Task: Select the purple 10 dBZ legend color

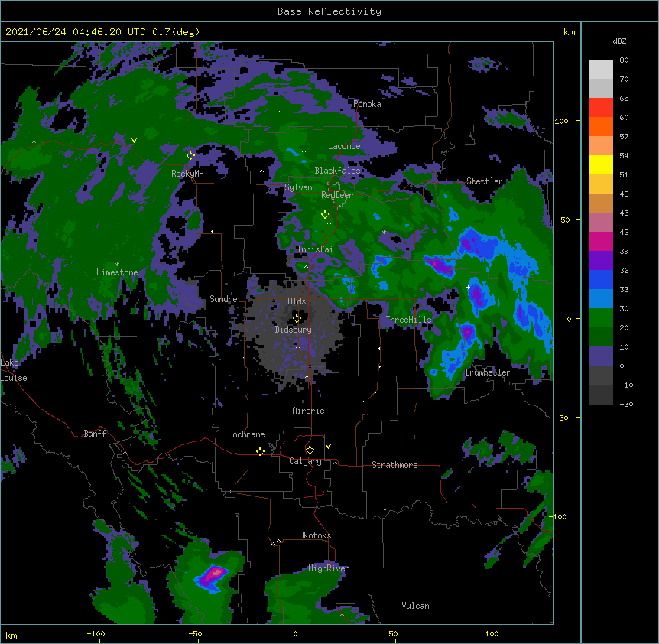Action: (x=601, y=356)
